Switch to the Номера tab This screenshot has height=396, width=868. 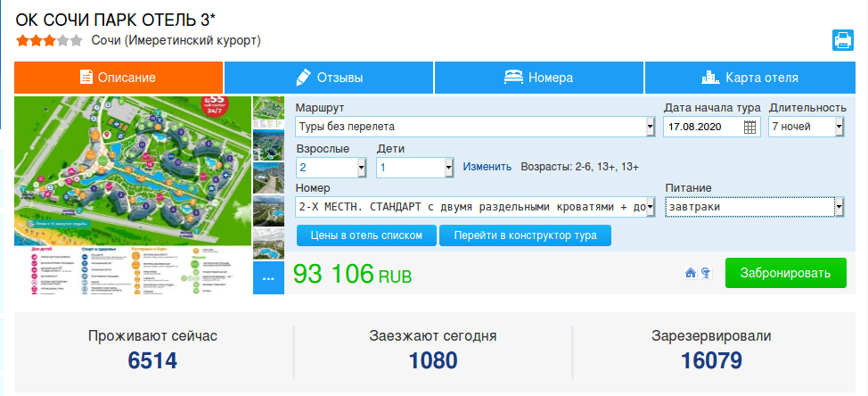point(538,78)
